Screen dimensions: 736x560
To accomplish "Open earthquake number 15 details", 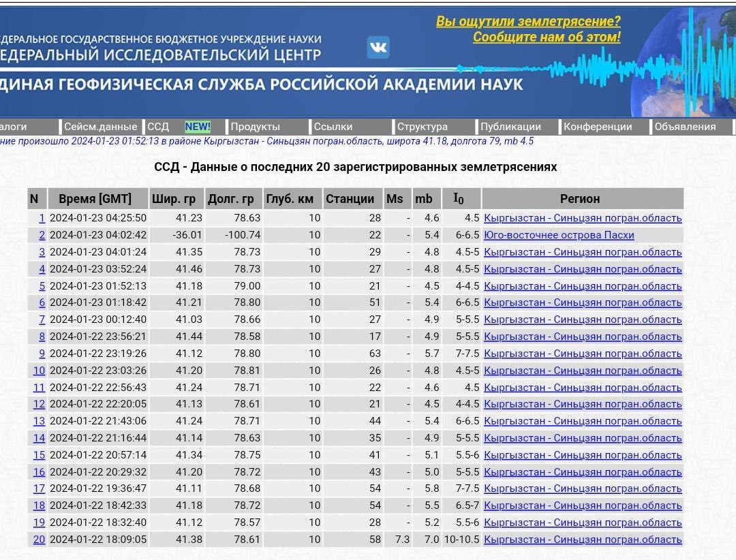I will pyautogui.click(x=39, y=455).
